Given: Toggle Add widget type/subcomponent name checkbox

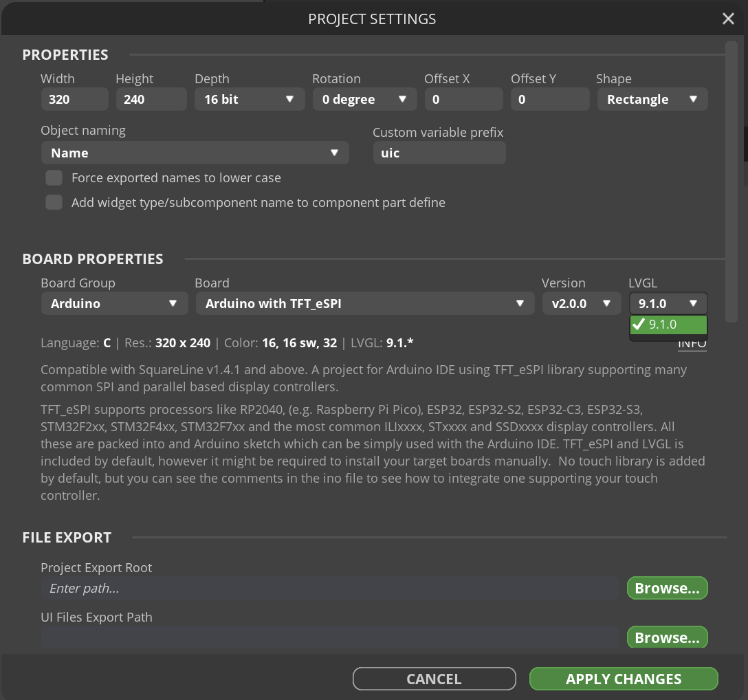Looking at the screenshot, I should [x=54, y=203].
